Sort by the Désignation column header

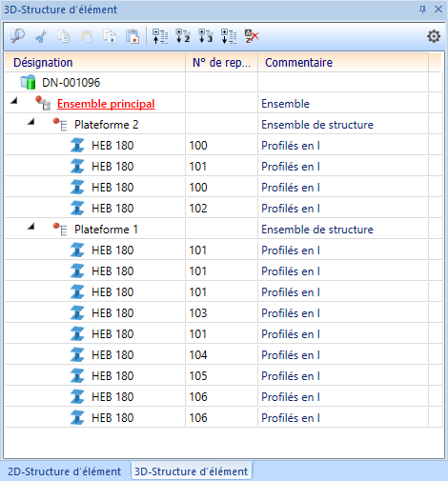[95, 63]
